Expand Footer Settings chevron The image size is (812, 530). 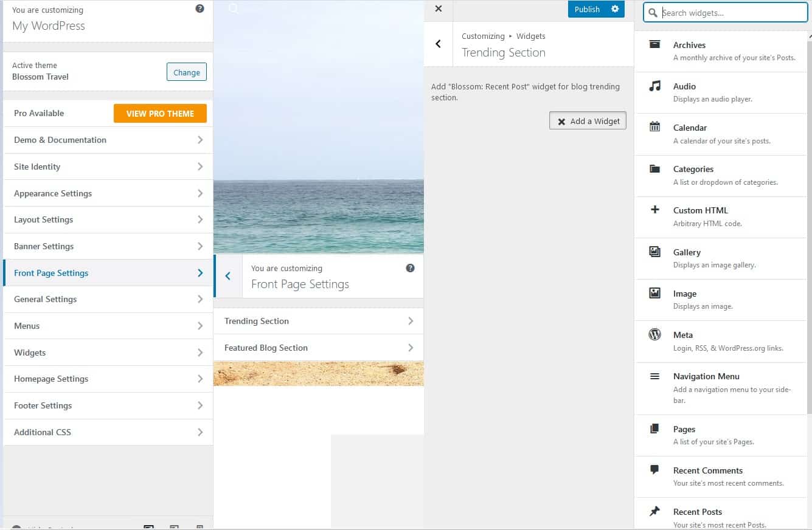click(200, 405)
